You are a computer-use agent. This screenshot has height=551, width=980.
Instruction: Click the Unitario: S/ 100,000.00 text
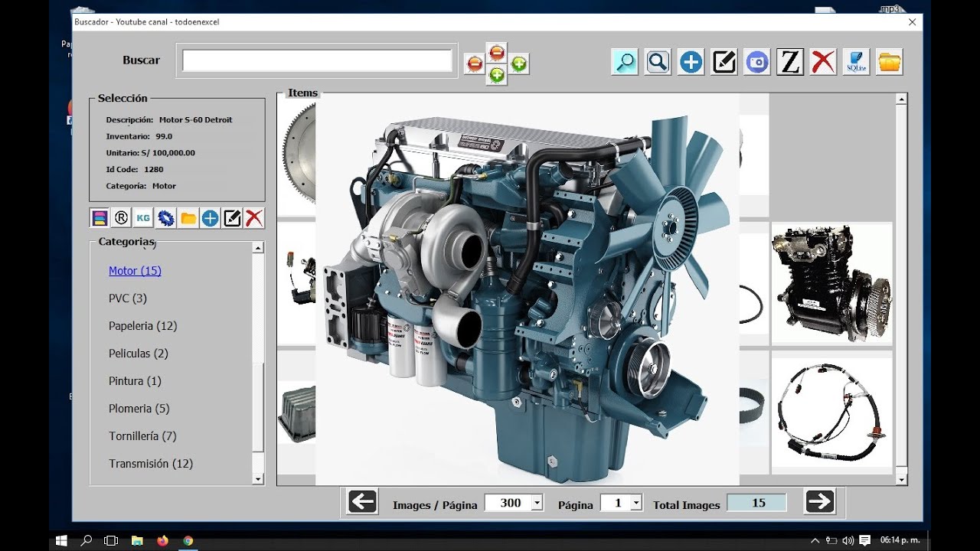click(x=151, y=153)
